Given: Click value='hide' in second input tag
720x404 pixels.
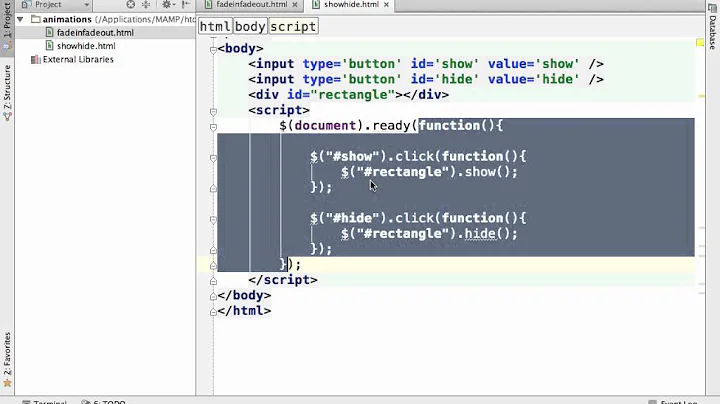Looking at the screenshot, I should click(x=534, y=79).
